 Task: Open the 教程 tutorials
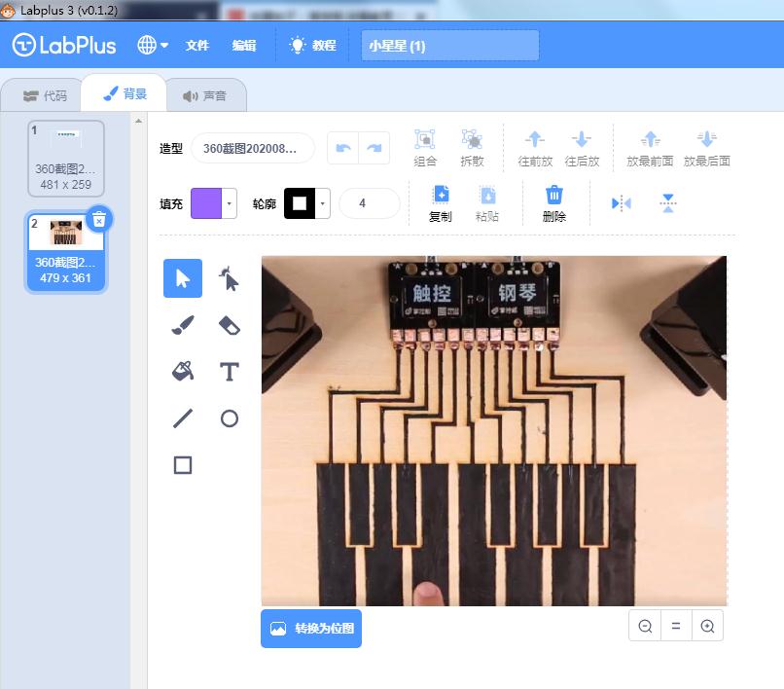[x=312, y=46]
